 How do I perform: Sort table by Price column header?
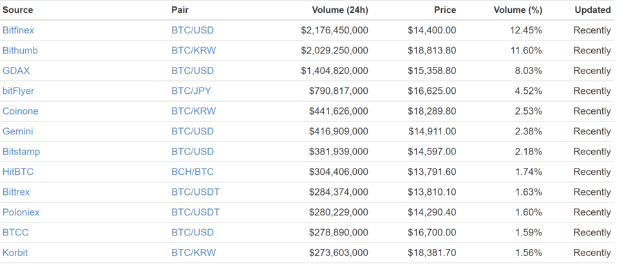445,10
